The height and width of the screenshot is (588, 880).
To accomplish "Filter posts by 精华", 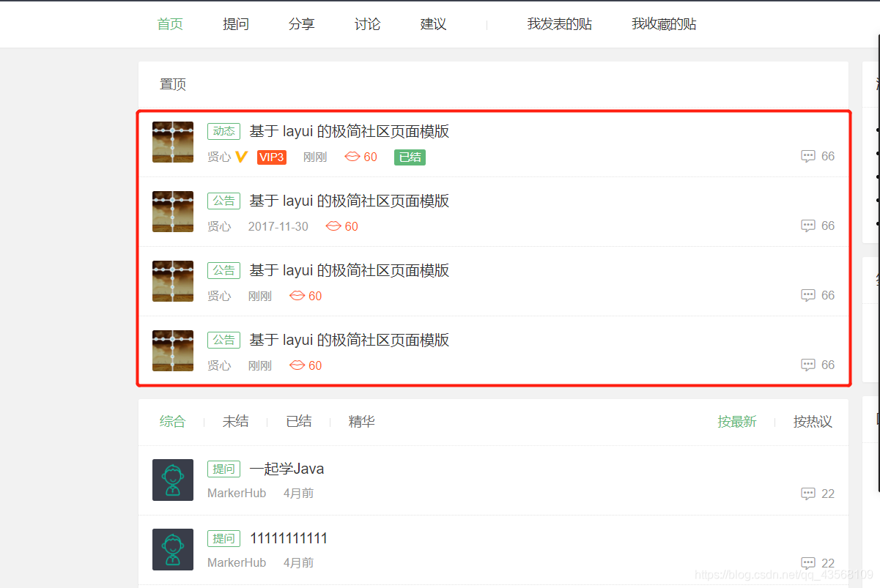I will click(x=362, y=421).
